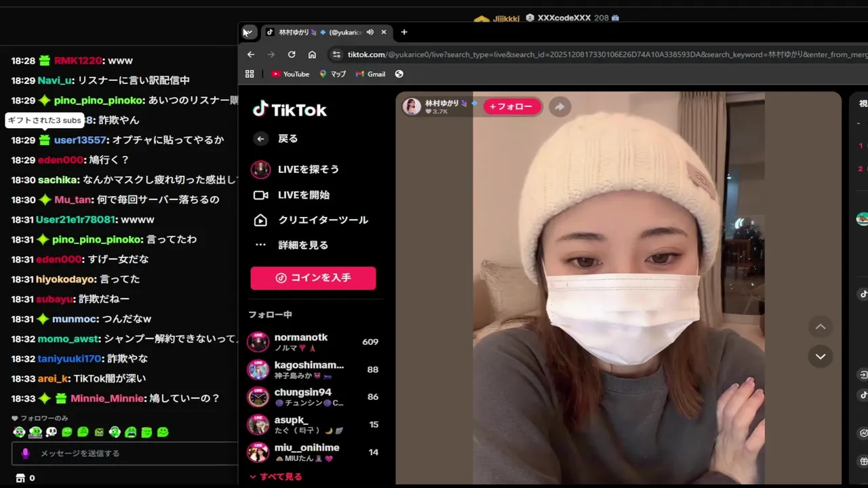
Task: Click the address bar URL
Action: point(607,54)
